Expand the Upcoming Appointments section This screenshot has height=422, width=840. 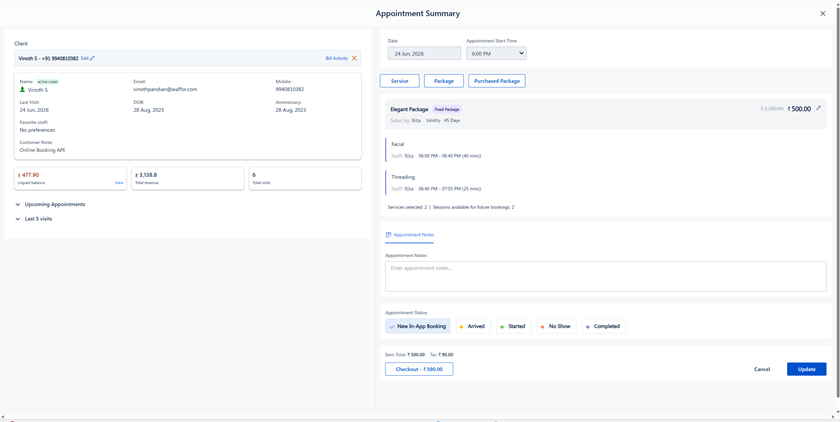pyautogui.click(x=50, y=205)
